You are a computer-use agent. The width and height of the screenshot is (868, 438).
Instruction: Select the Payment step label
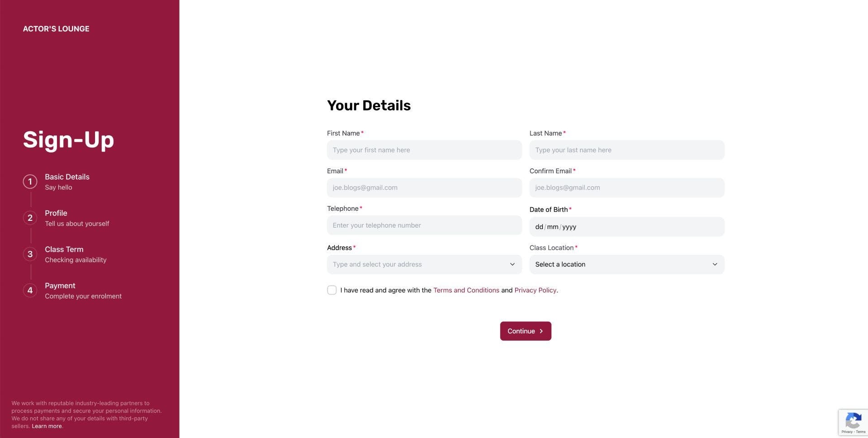coord(60,286)
